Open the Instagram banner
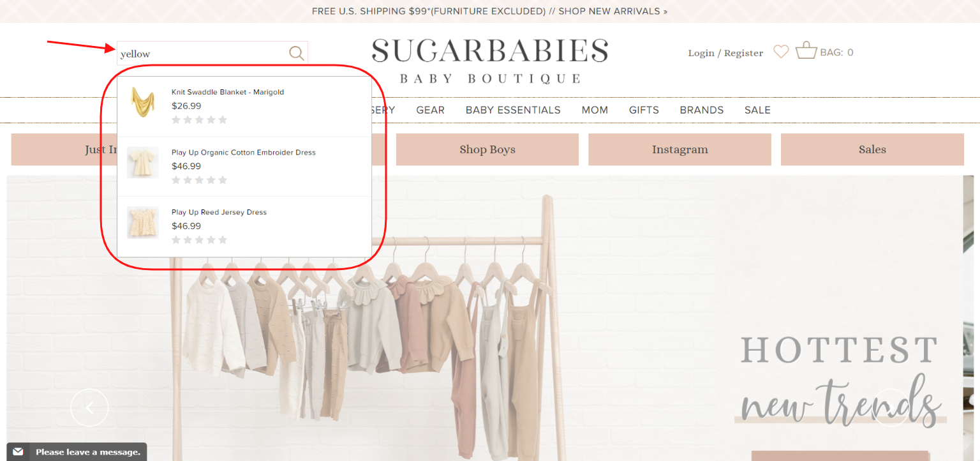Viewport: 980px width, 461px height. point(679,149)
